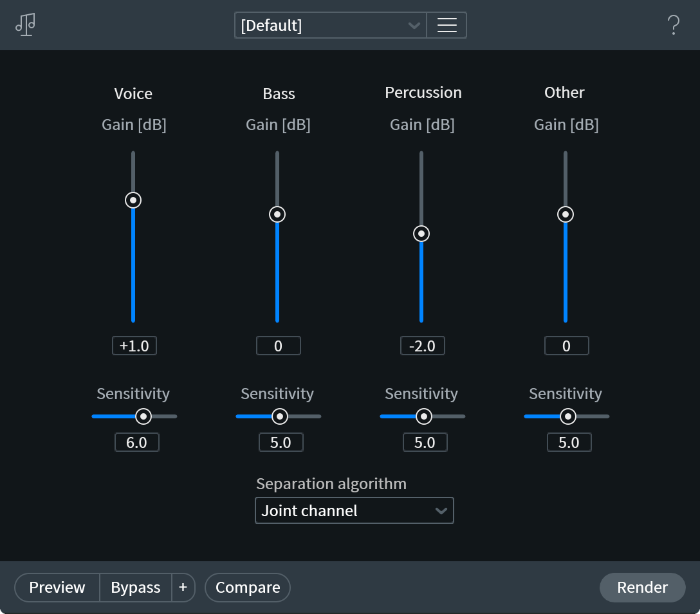Image resolution: width=700 pixels, height=614 pixels.
Task: Click the Render button
Action: (642, 587)
